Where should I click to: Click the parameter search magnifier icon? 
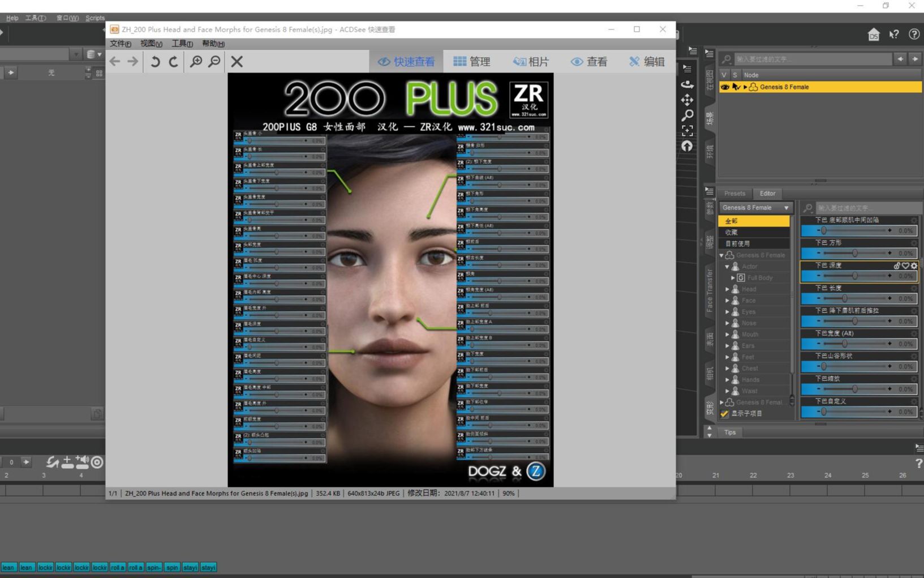809,208
